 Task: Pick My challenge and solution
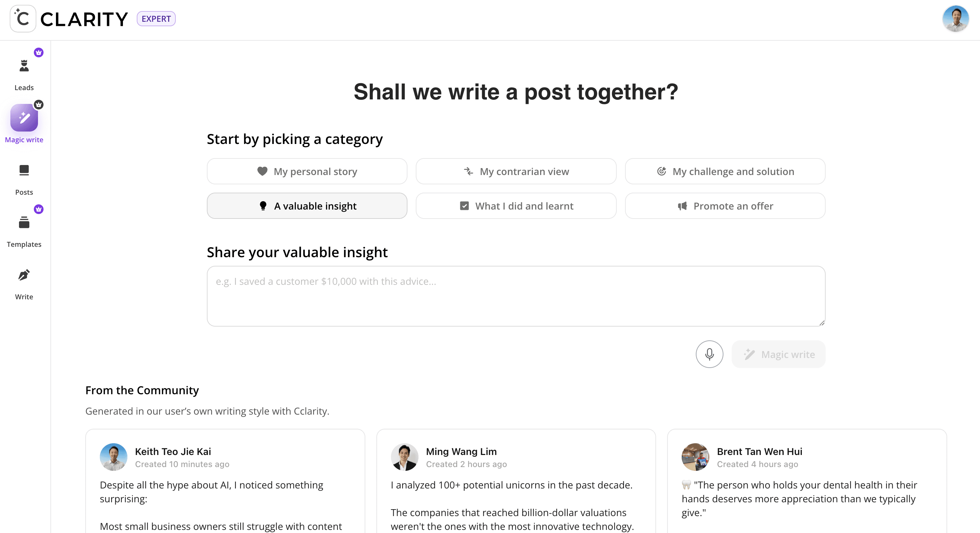(x=725, y=171)
